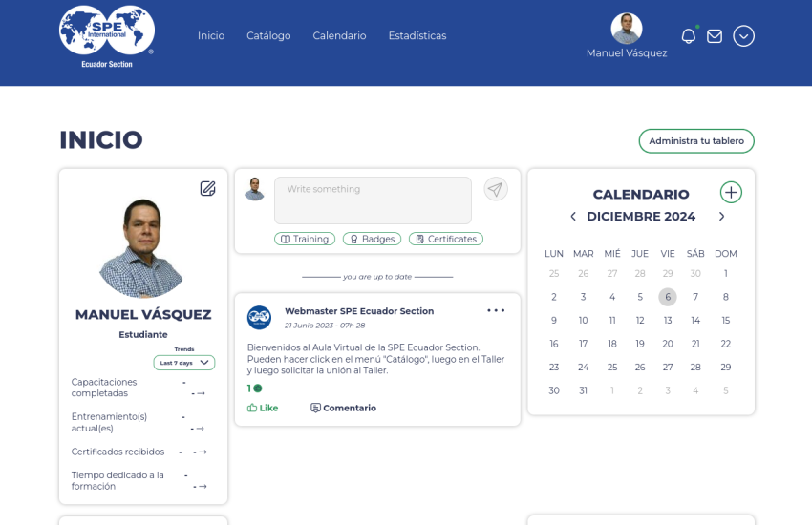Click CALENDARIO widget heading
Viewport: 812px width, 525px height.
tap(641, 195)
